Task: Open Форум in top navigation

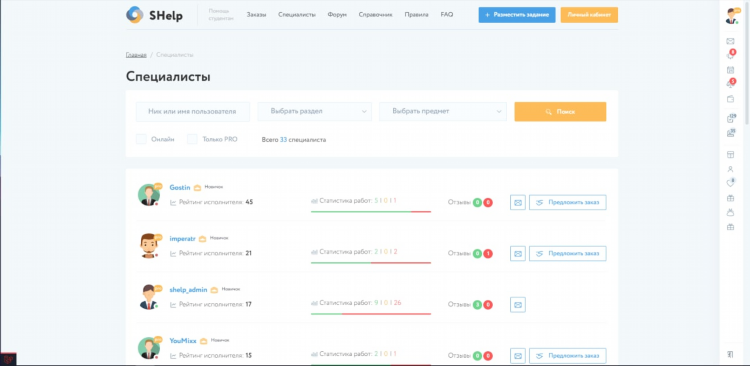Action: pos(337,15)
